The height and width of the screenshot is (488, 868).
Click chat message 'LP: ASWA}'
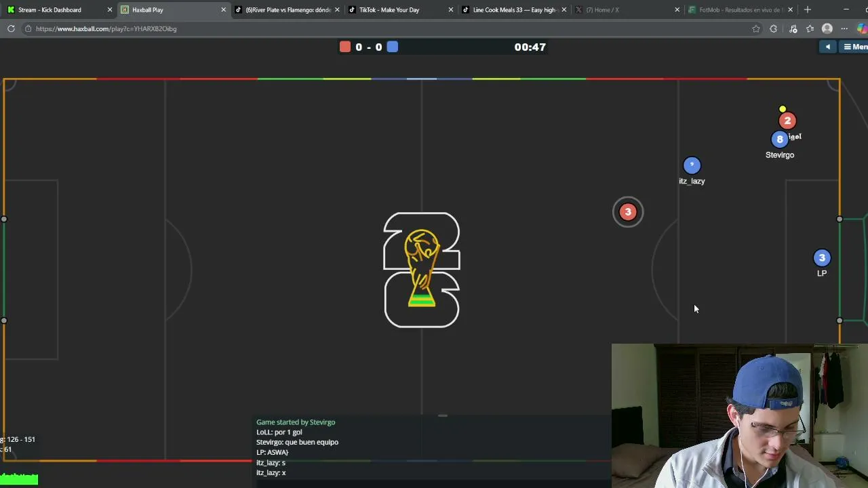273,453
